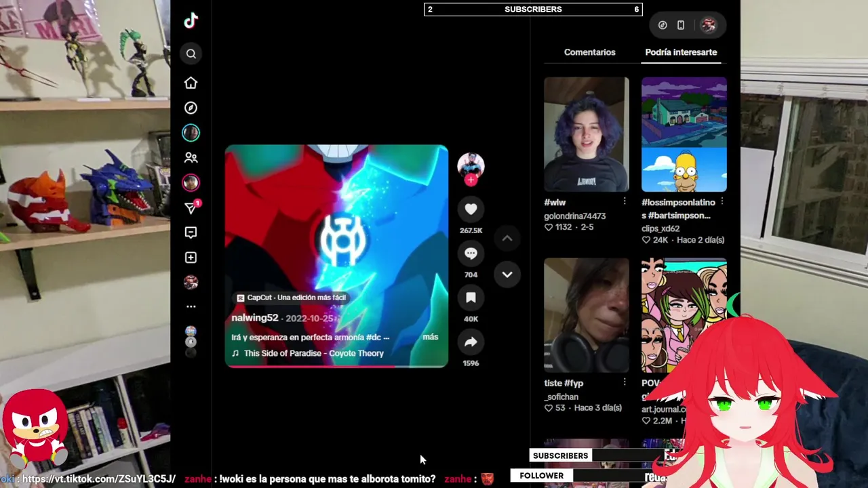The height and width of the screenshot is (488, 868).
Task: Click the TikTok logo in the sidebar
Action: [191, 20]
